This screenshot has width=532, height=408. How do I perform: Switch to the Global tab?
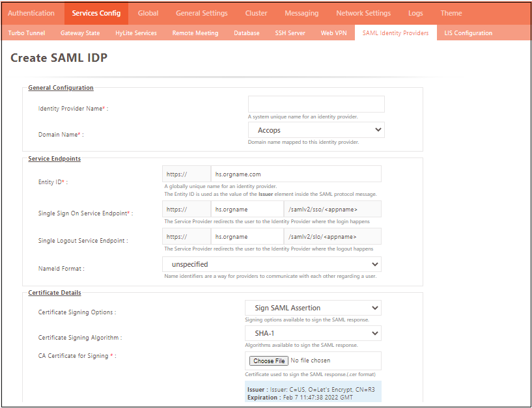pyautogui.click(x=148, y=13)
